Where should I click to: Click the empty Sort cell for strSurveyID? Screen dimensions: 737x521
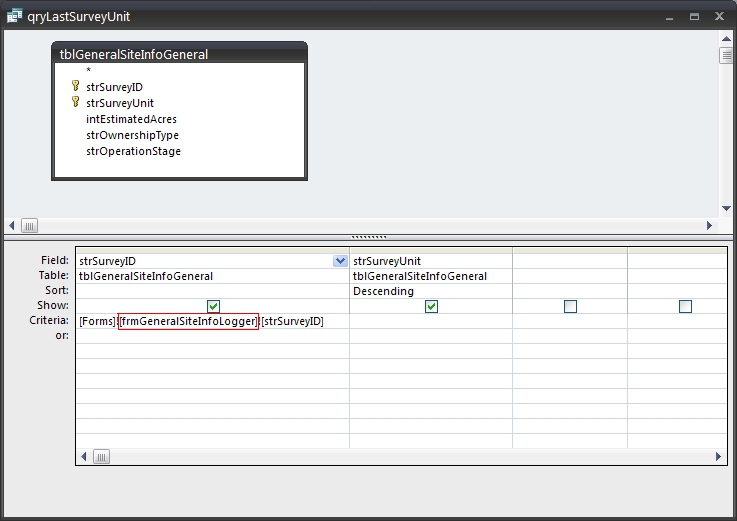pyautogui.click(x=212, y=291)
